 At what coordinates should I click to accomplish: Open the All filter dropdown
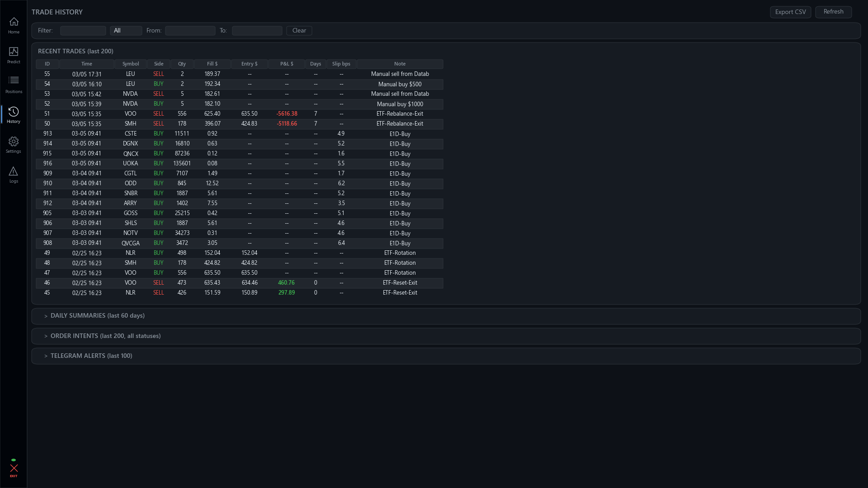click(126, 30)
